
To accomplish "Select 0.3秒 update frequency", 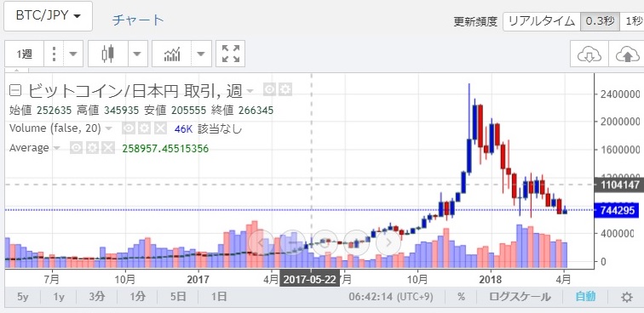I will point(600,21).
